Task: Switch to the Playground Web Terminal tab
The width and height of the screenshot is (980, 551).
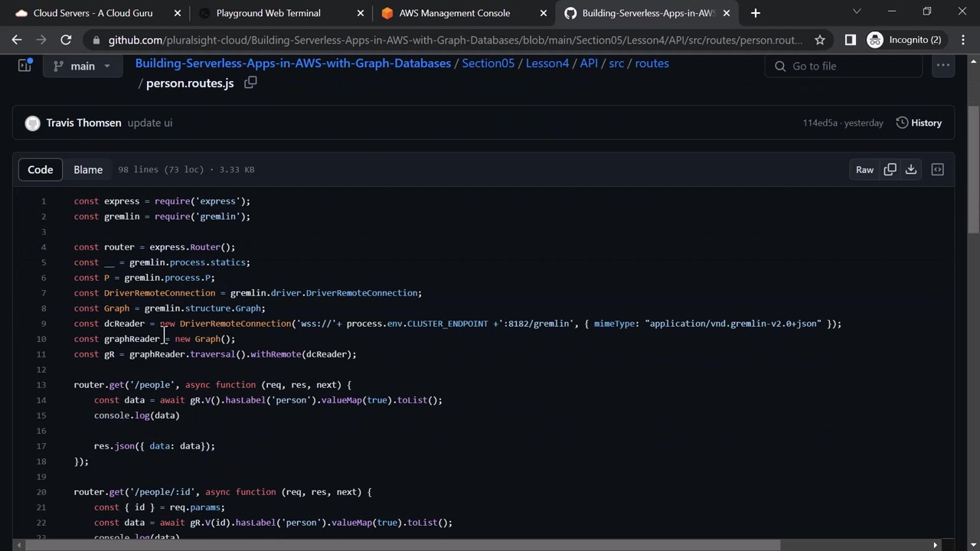Action: [268, 13]
